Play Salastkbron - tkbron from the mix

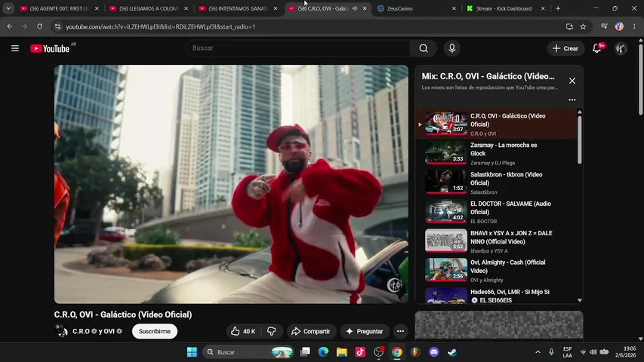coord(496,183)
